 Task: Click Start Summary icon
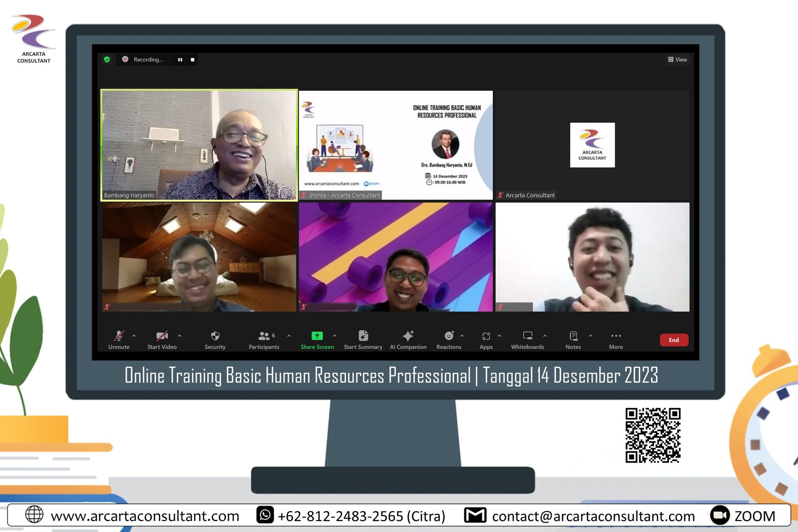pyautogui.click(x=363, y=336)
